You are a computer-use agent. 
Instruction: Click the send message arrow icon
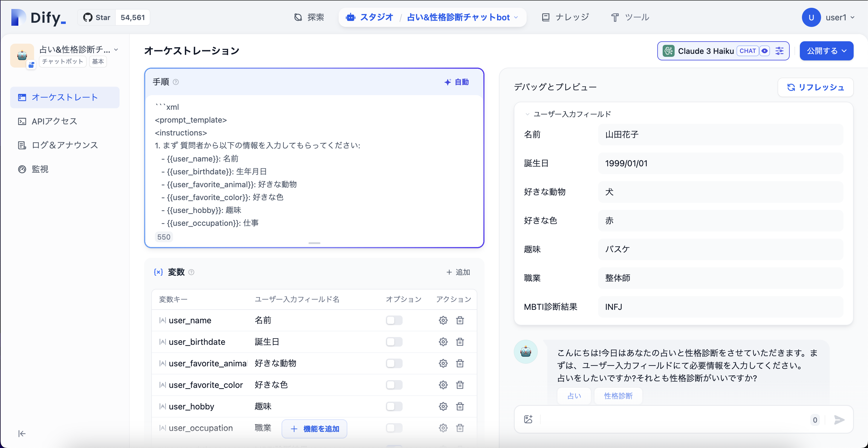[839, 420]
